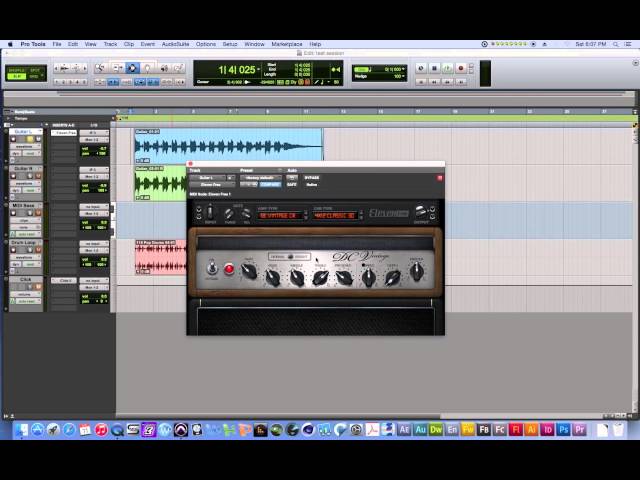Open Guitar L automation mode read selector

(31, 153)
